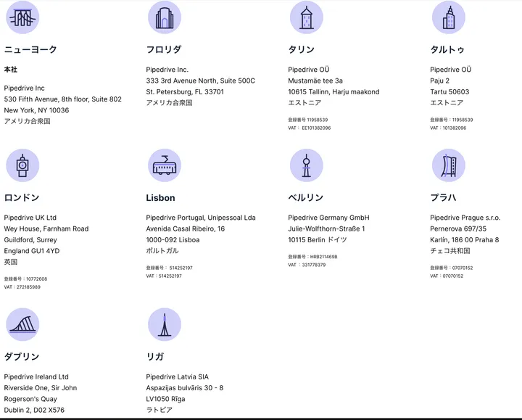Click the Prague Dancing House icon
Image resolution: width=522 pixels, height=420 pixels.
(x=449, y=165)
